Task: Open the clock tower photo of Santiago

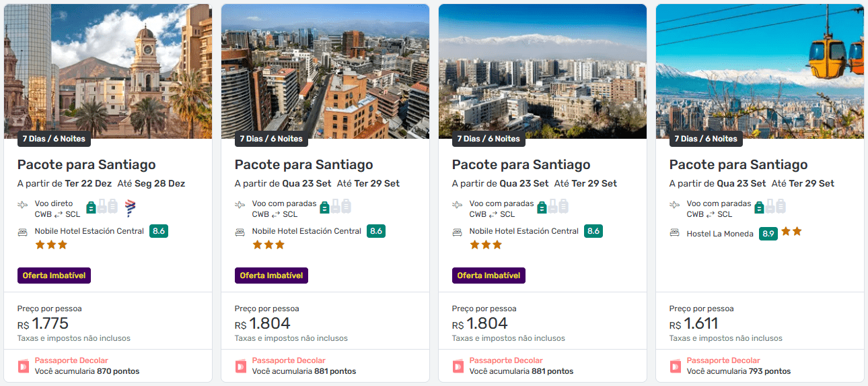Action: click(x=108, y=67)
